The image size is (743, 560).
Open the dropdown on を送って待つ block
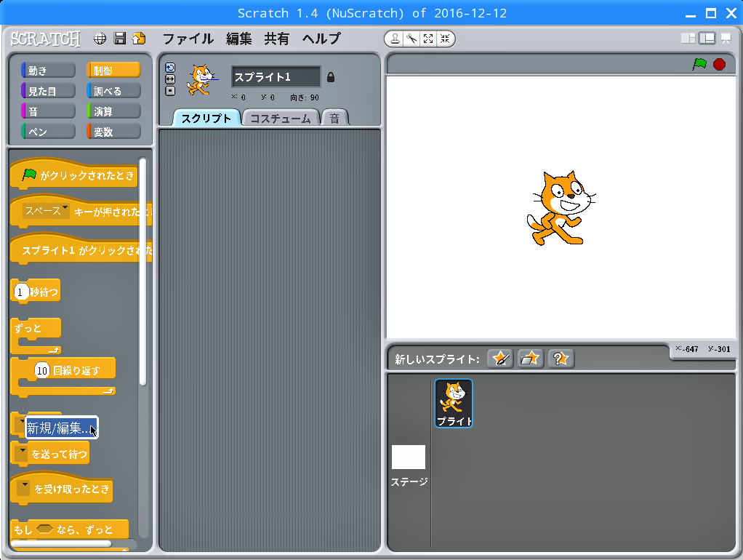[21, 453]
